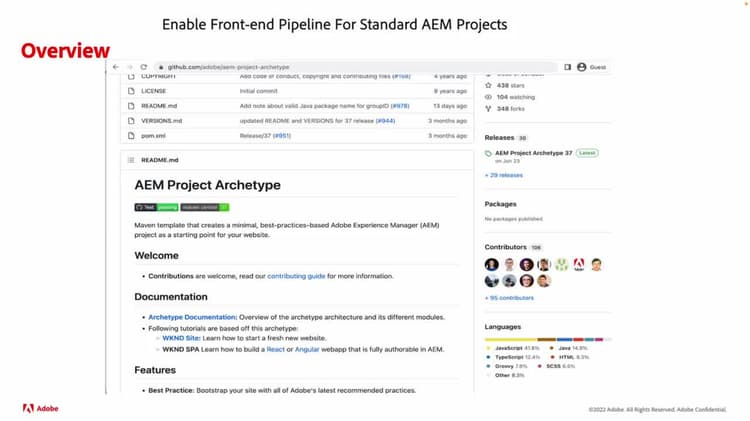Viewport: 750px width, 421px height.
Task: Expand the + 95 contributors list
Action: click(x=509, y=298)
